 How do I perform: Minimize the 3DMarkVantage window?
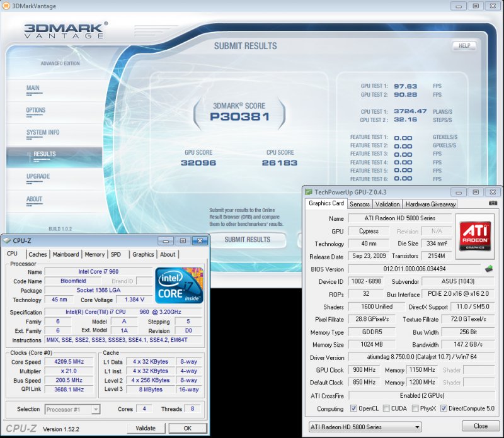click(x=459, y=6)
